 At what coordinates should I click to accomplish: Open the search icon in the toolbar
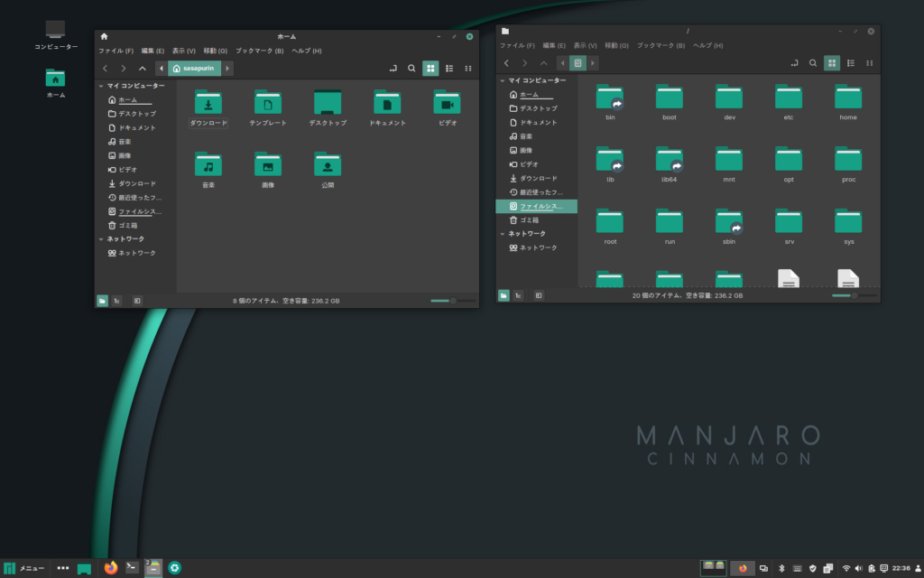[x=411, y=68]
